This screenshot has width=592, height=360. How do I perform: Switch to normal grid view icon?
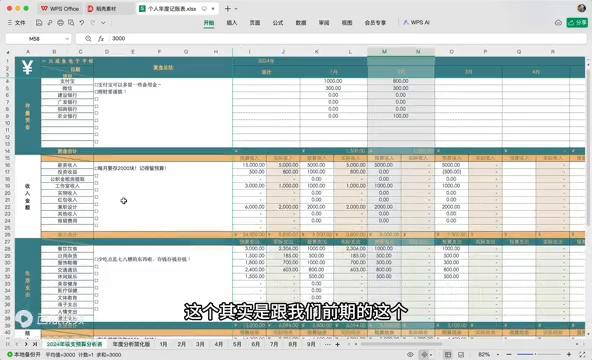click(448, 355)
